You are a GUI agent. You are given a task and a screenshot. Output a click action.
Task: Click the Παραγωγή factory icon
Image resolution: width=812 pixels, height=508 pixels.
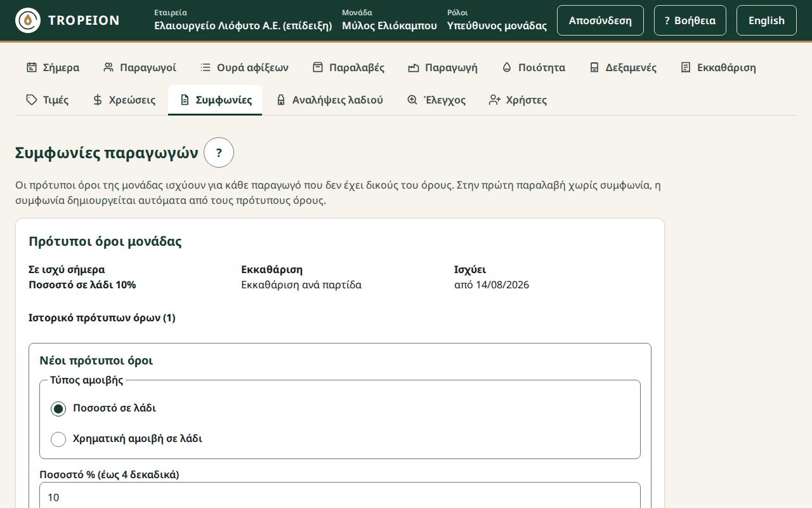point(414,67)
